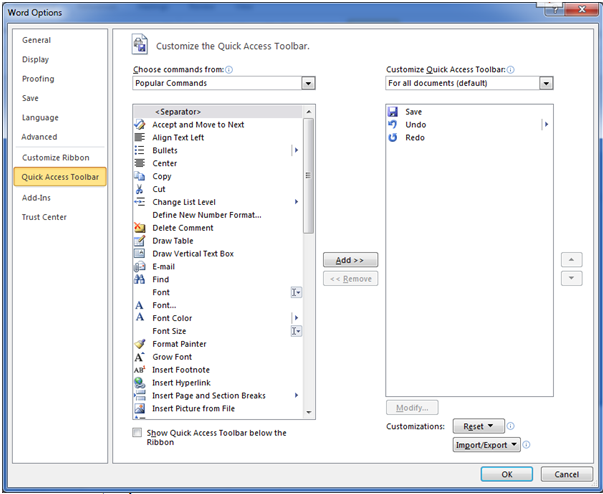Screen dimensions: 603x494
Task: Confirm with the OK button
Action: [506, 474]
